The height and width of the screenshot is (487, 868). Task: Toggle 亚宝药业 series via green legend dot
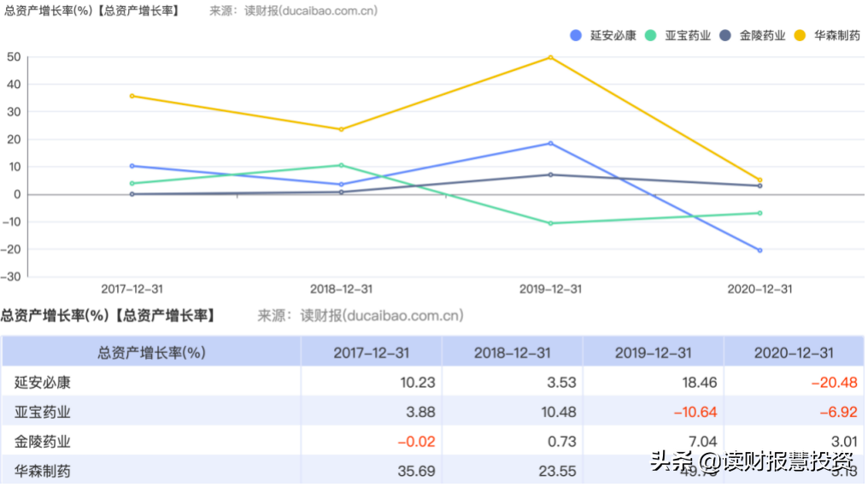[x=650, y=35]
